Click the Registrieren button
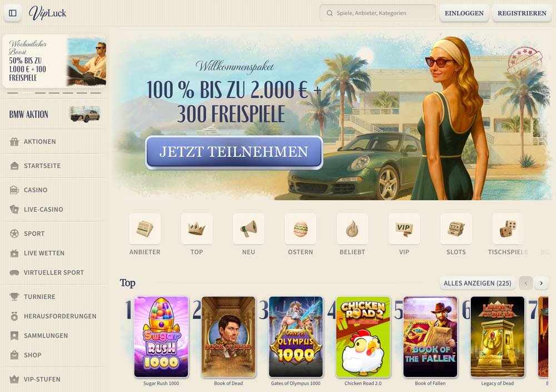The image size is (556, 392). 522,13
